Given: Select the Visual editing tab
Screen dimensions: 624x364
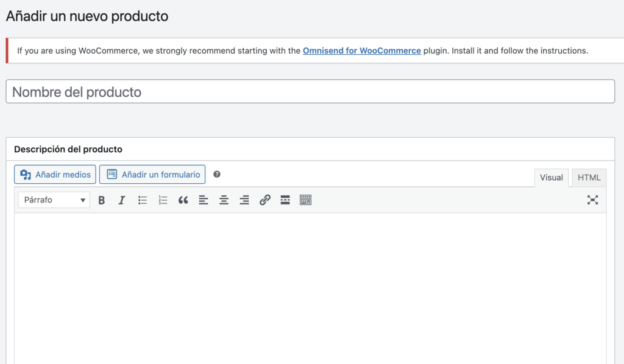Looking at the screenshot, I should pos(551,177).
